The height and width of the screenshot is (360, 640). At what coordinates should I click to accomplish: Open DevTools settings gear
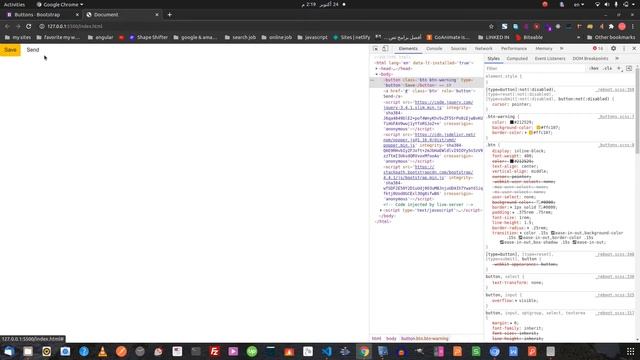coord(613,49)
